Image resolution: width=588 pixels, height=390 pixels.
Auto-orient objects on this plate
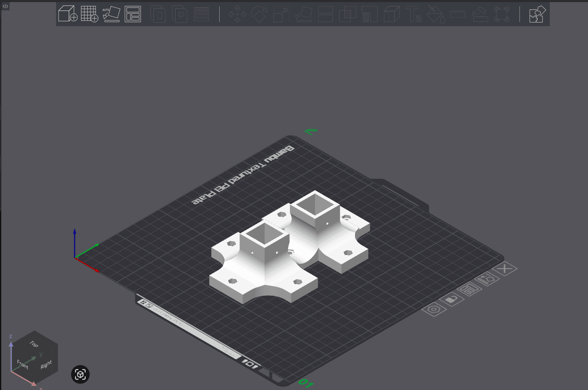click(x=488, y=280)
